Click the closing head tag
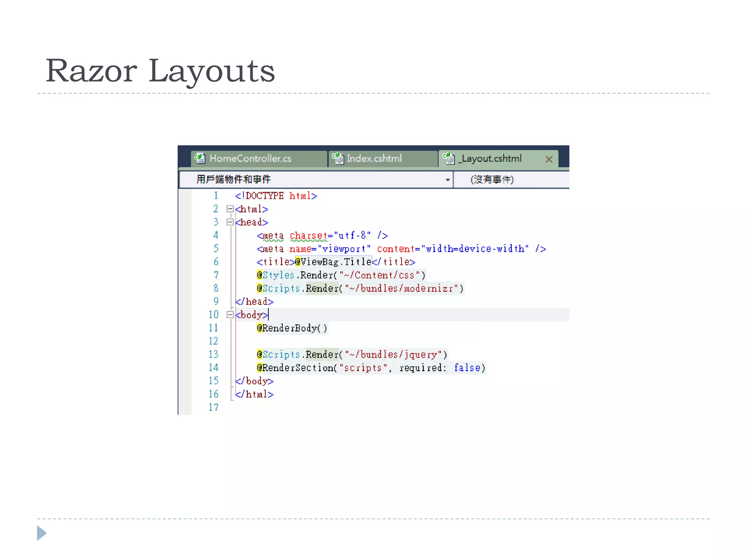 point(254,302)
